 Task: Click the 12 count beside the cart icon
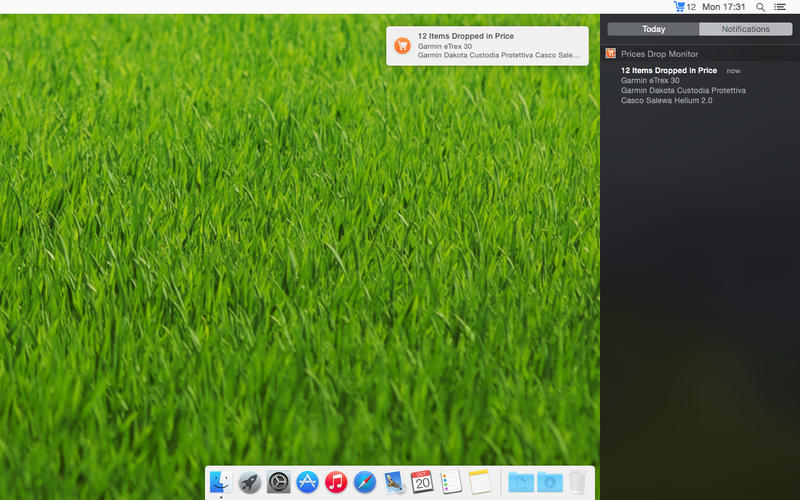coord(691,7)
